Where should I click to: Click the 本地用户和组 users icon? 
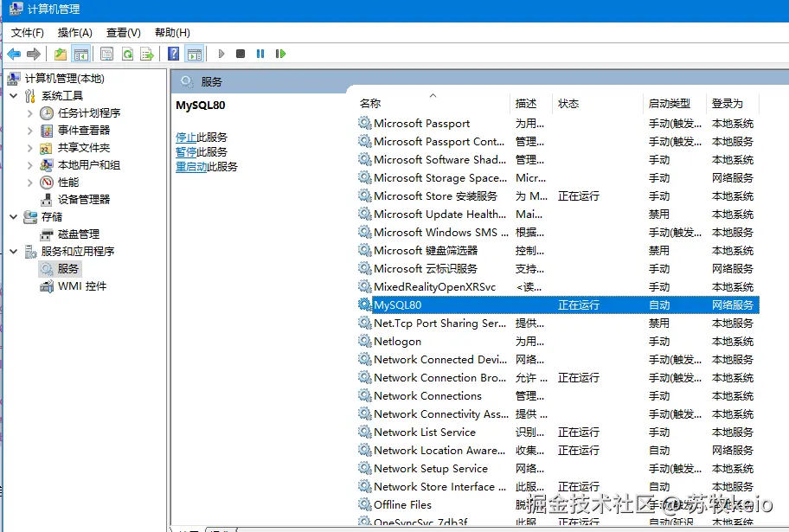[47, 165]
